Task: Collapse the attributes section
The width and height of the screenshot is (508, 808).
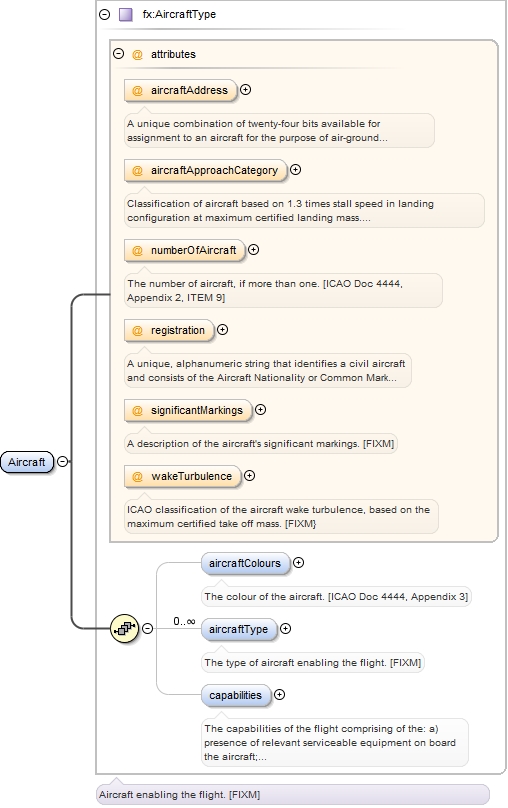Action: coord(118,54)
